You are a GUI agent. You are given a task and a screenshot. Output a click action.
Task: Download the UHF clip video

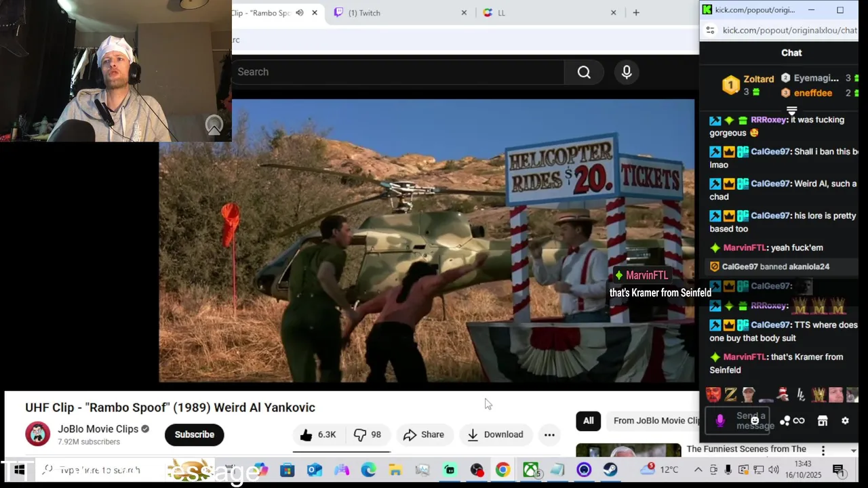(x=496, y=434)
